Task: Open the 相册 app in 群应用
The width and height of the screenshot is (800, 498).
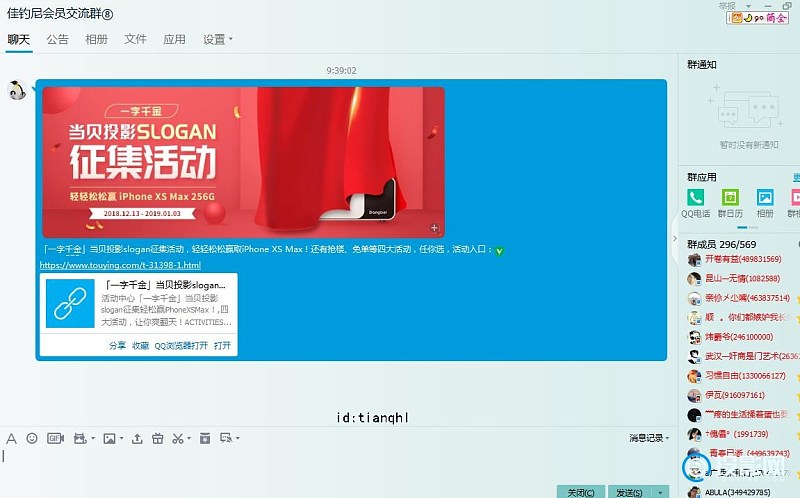Action: (765, 204)
